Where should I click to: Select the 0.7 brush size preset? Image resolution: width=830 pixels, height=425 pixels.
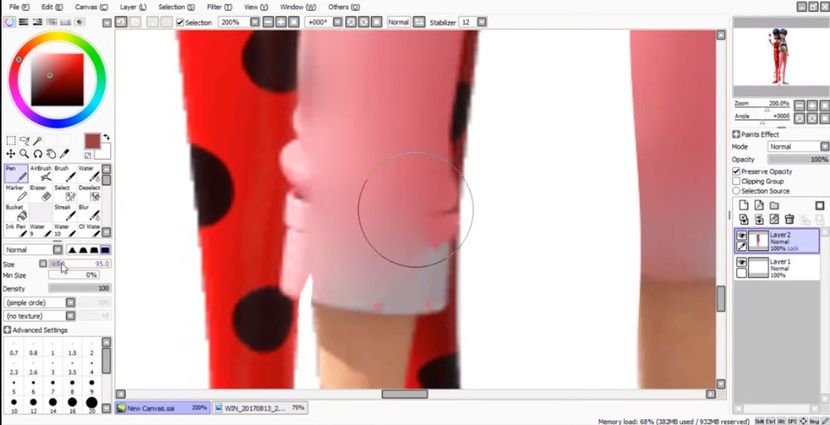click(14, 349)
